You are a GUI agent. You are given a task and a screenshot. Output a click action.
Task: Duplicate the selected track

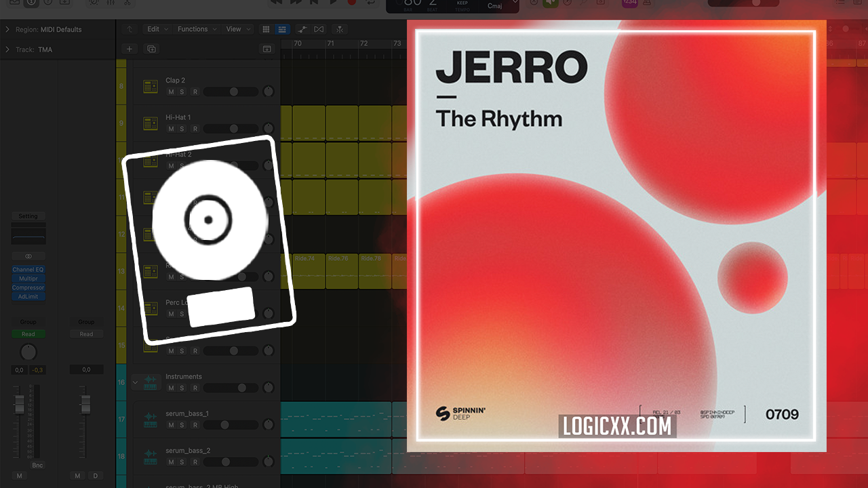point(151,49)
